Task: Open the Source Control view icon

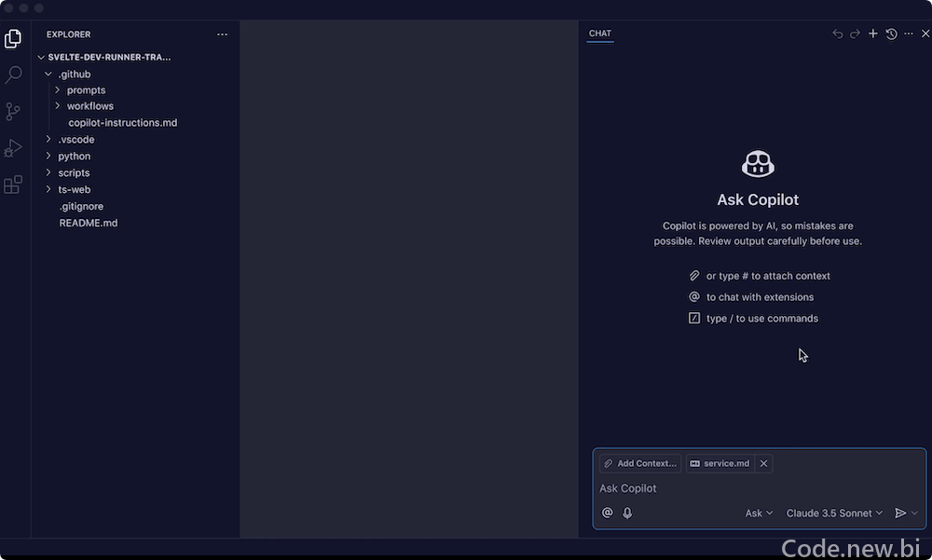Action: [13, 111]
